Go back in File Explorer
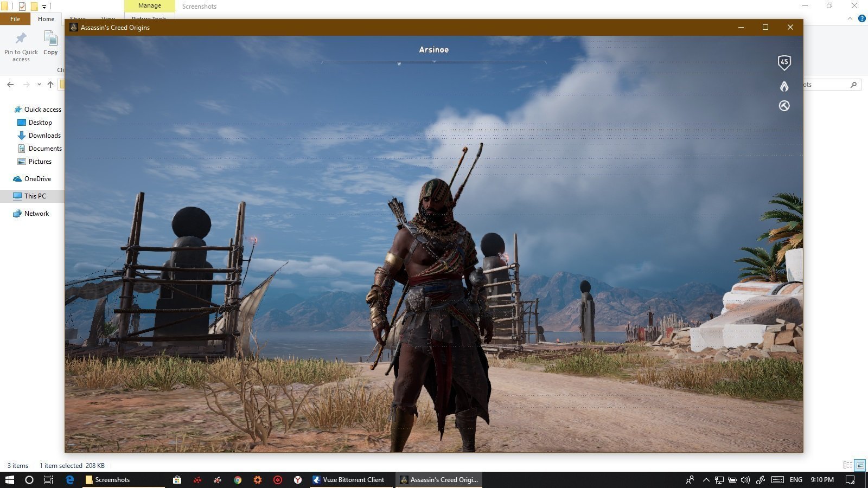The width and height of the screenshot is (868, 488). (10, 85)
